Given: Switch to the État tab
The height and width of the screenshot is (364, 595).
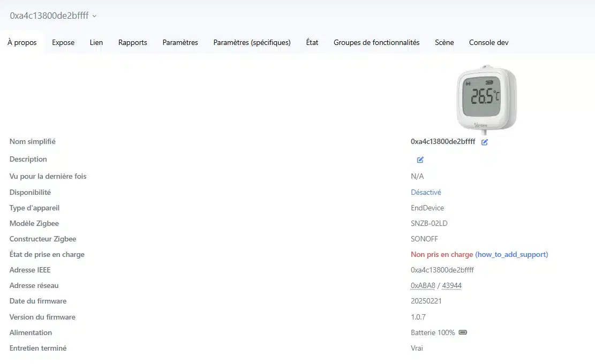Looking at the screenshot, I should pos(312,42).
